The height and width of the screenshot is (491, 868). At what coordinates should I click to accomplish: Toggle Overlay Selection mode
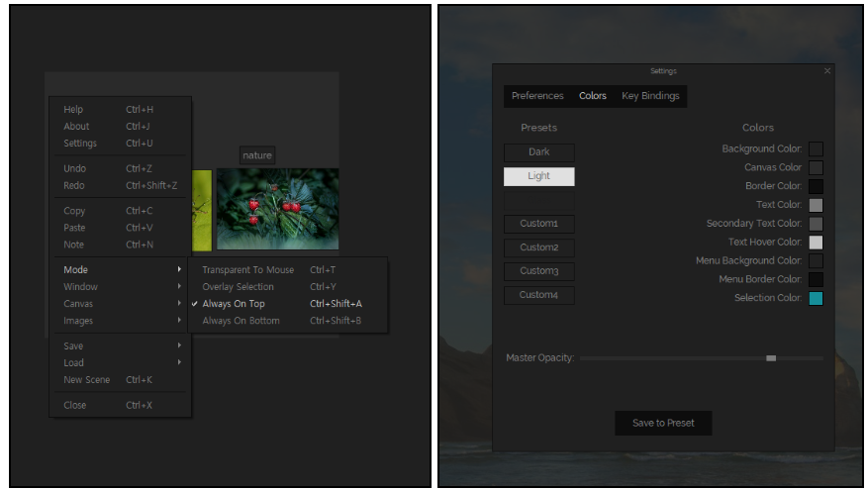pyautogui.click(x=287, y=287)
